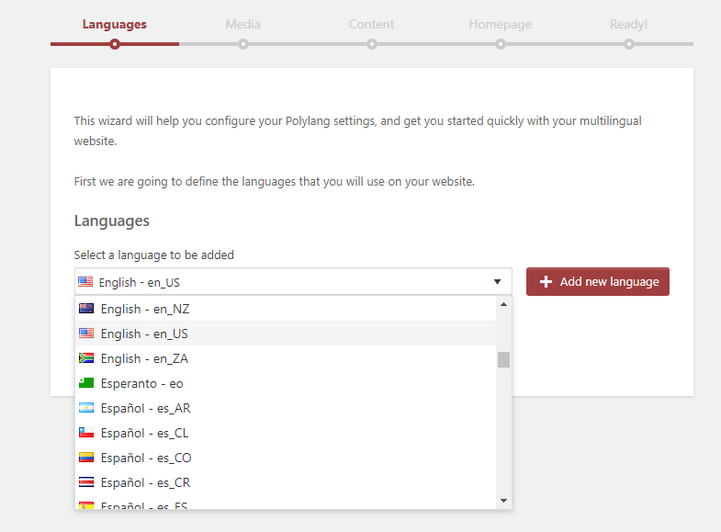Click the Argentina flag icon
This screenshot has height=532, width=721.
(x=86, y=408)
